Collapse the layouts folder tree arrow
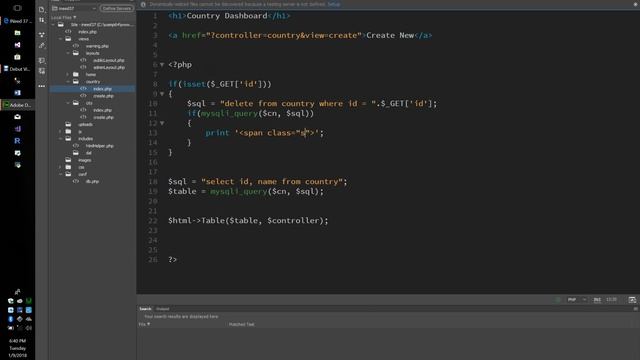This screenshot has width=640, height=360. [x=68, y=53]
